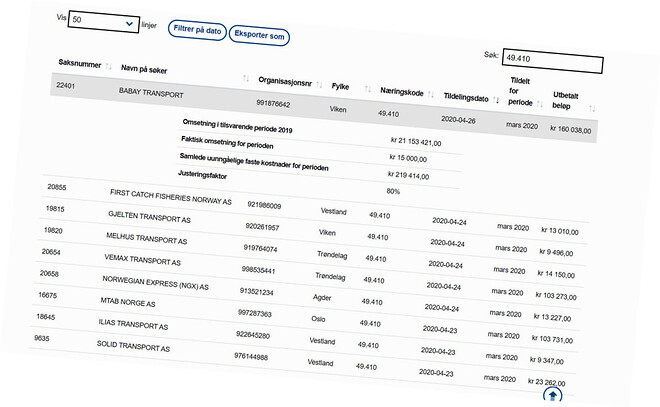Click amount kr 103 731,00
This screenshot has width=660, height=407.
click(x=552, y=339)
